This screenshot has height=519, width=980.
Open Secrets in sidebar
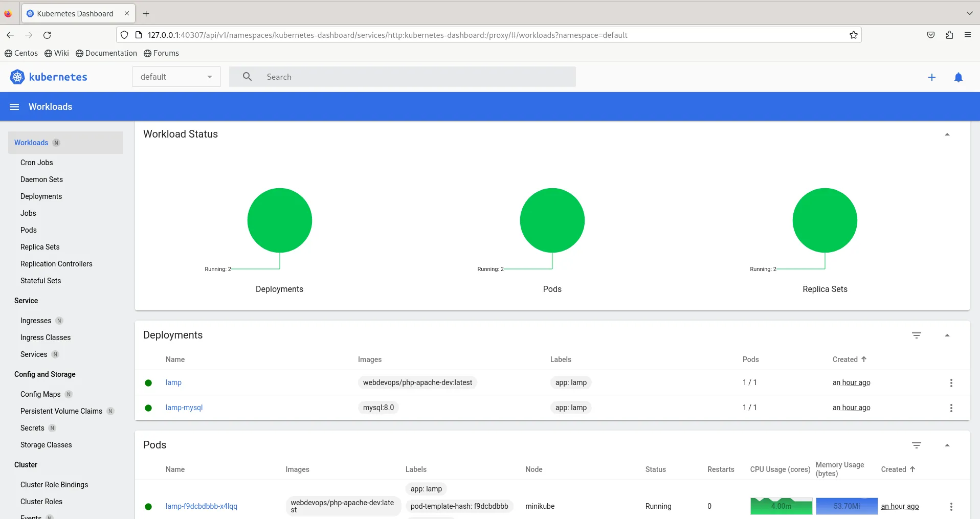[x=32, y=428]
